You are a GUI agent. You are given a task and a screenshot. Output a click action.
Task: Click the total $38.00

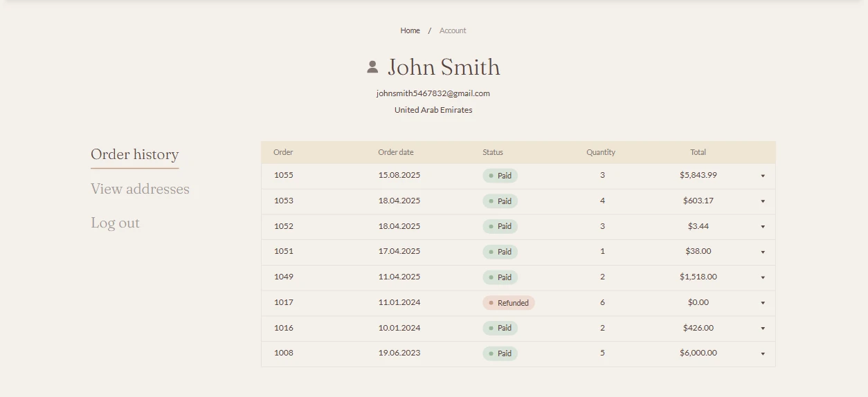point(698,251)
